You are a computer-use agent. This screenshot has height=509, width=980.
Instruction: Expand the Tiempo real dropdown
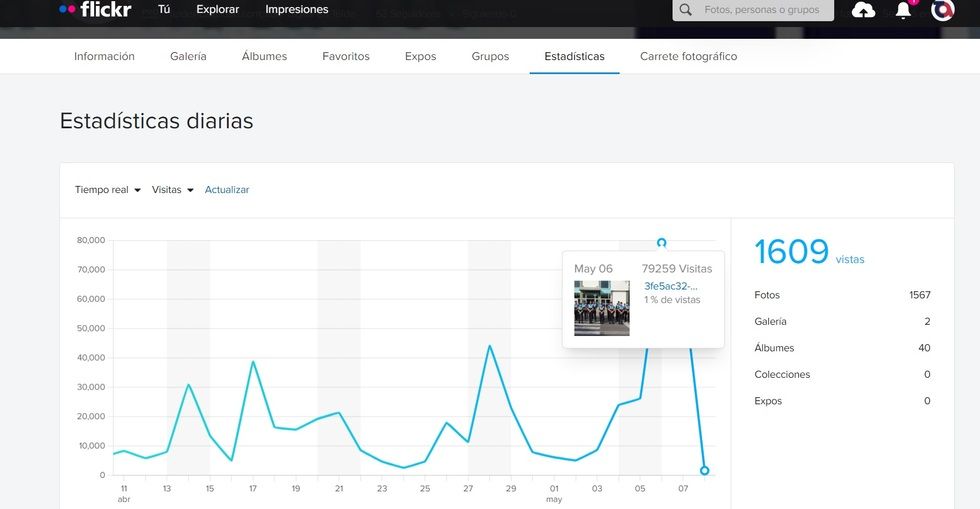point(108,190)
